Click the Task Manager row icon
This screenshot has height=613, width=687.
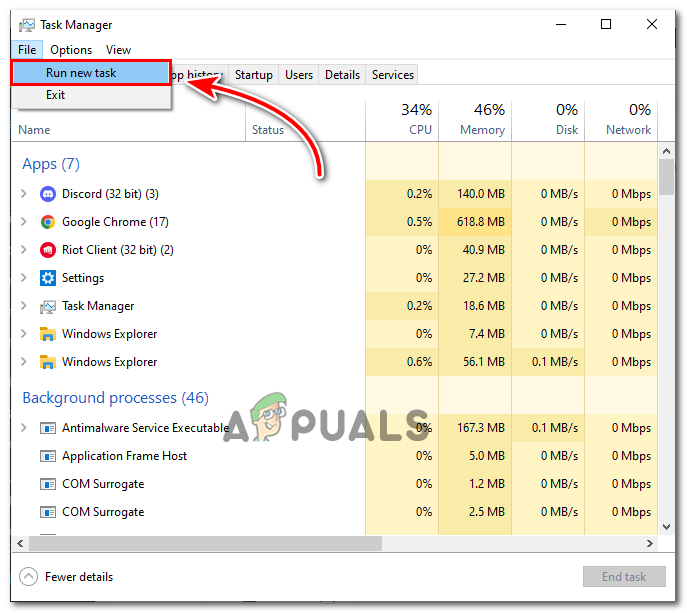pos(47,306)
